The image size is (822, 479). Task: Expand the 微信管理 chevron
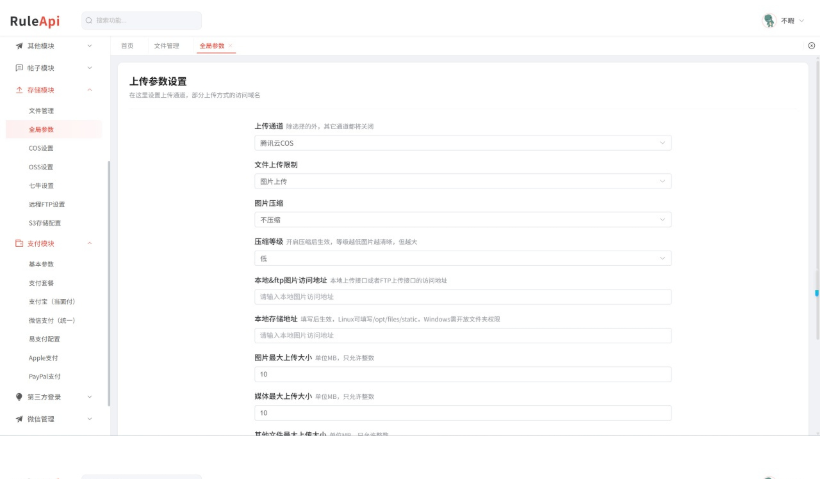(90, 419)
